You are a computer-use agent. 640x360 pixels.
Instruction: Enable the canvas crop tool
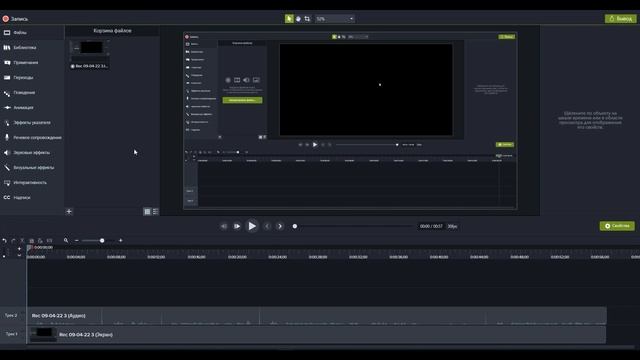[x=307, y=19]
